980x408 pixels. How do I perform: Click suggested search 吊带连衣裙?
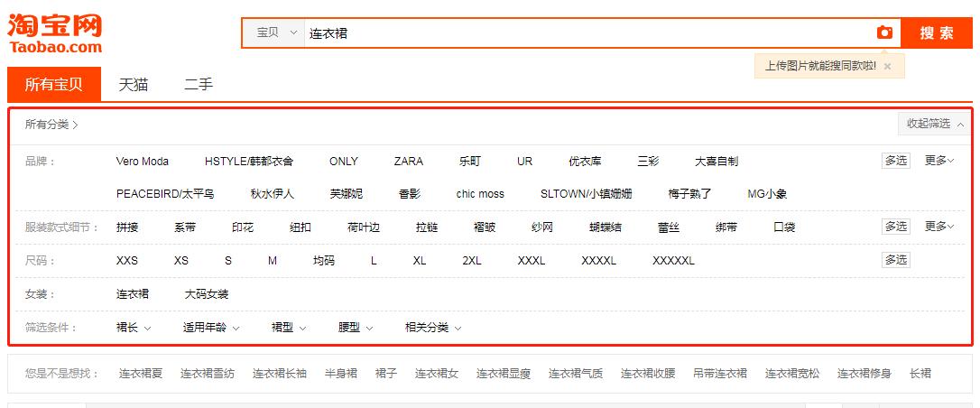[x=720, y=374]
